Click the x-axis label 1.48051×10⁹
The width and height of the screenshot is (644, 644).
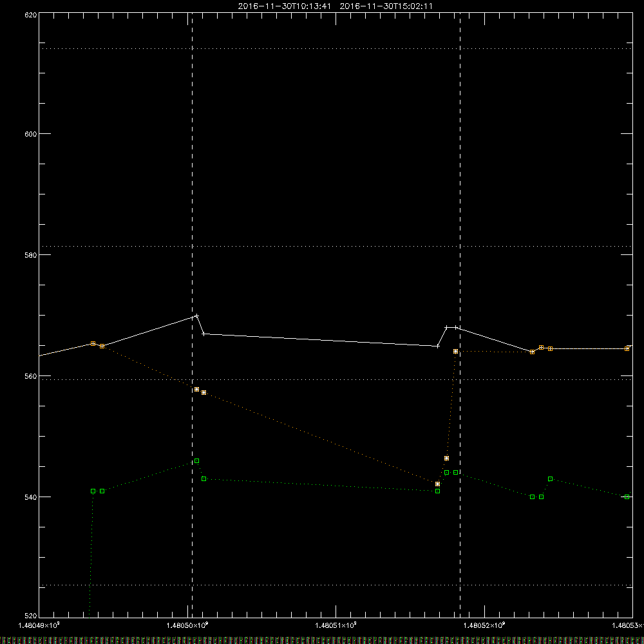336,625
